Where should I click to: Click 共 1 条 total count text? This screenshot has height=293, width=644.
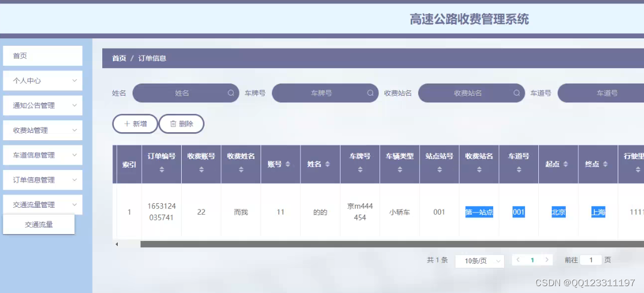(x=437, y=260)
